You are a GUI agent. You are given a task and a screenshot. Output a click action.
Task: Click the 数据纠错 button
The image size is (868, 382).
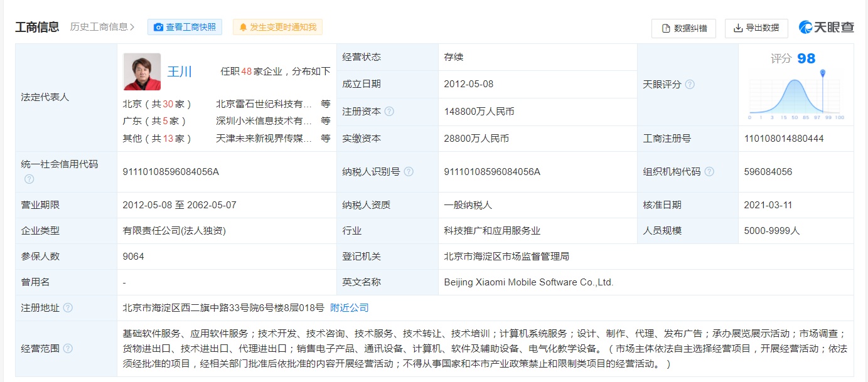(x=683, y=28)
